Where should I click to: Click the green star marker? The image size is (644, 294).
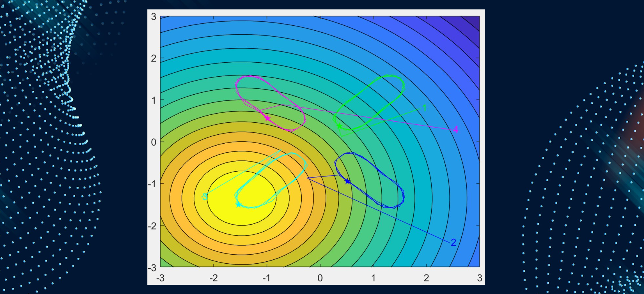(339, 126)
